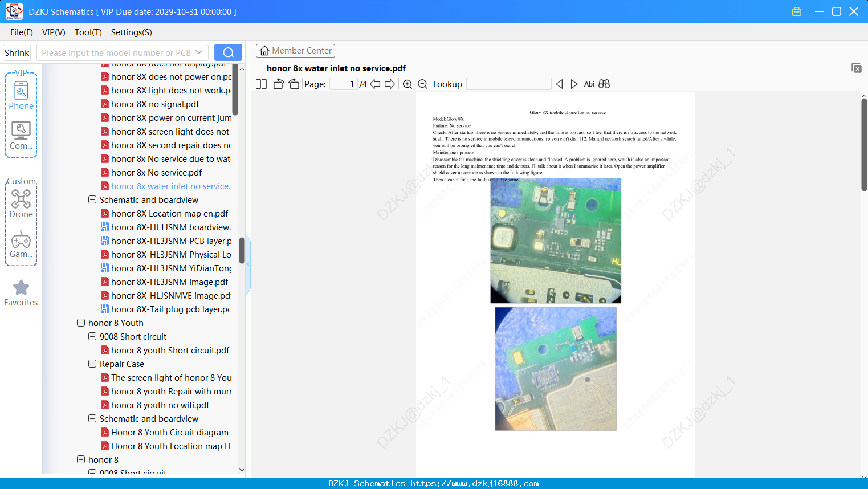Image resolution: width=868 pixels, height=489 pixels.
Task: Click the Lookup text field
Action: pyautogui.click(x=508, y=84)
